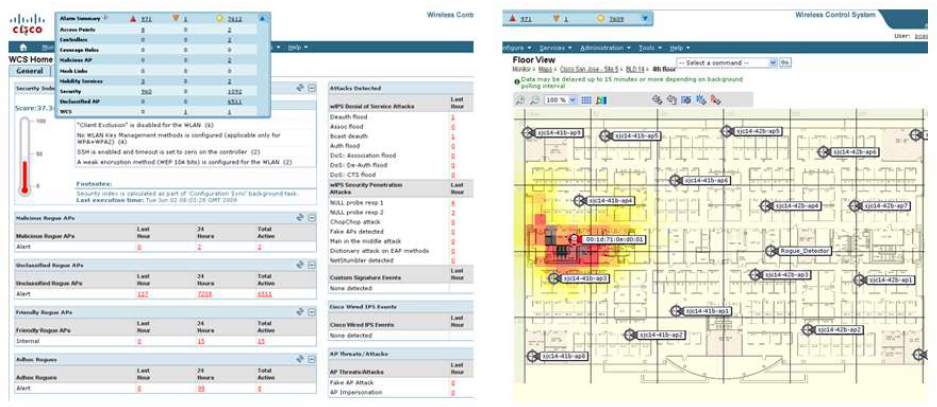Collapse the Security Index panel

[x=311, y=88]
